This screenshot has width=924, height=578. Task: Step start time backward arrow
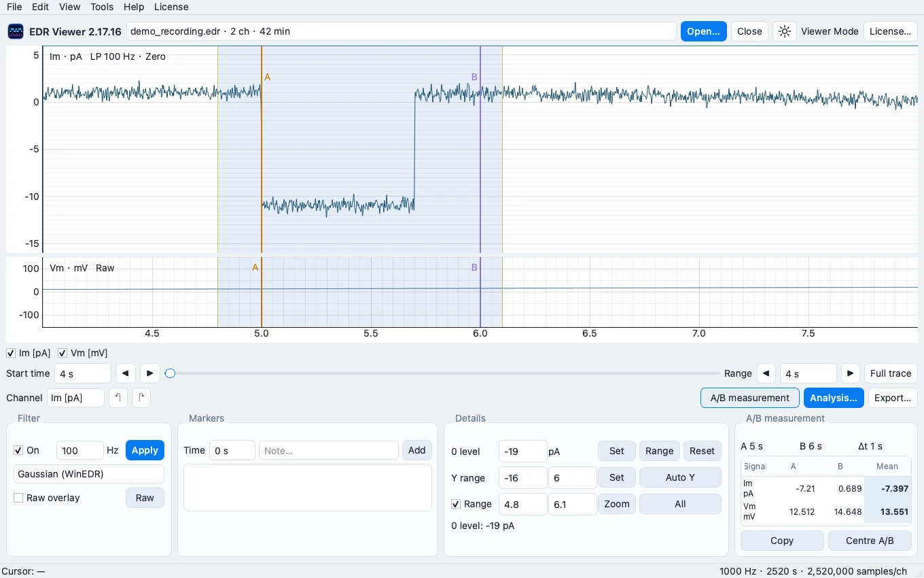click(x=125, y=373)
